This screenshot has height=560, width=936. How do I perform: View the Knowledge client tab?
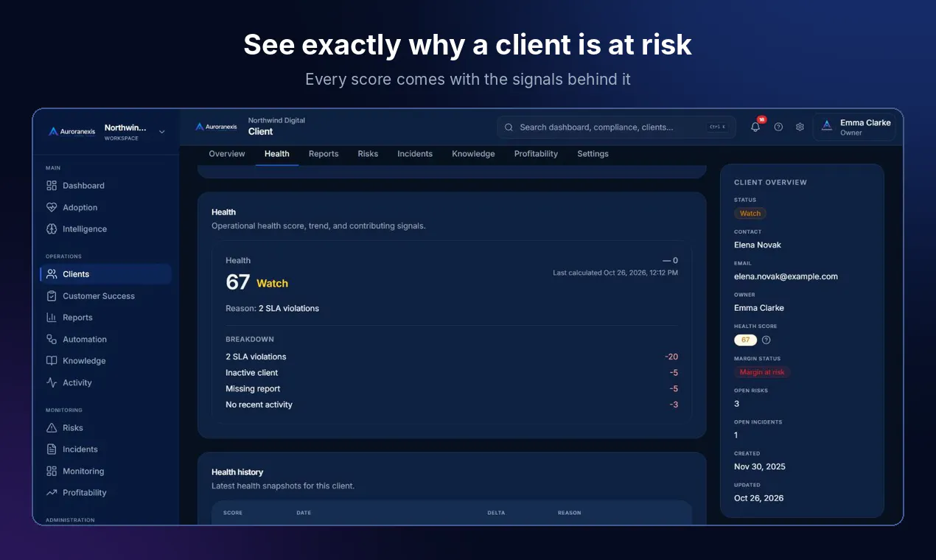473,154
